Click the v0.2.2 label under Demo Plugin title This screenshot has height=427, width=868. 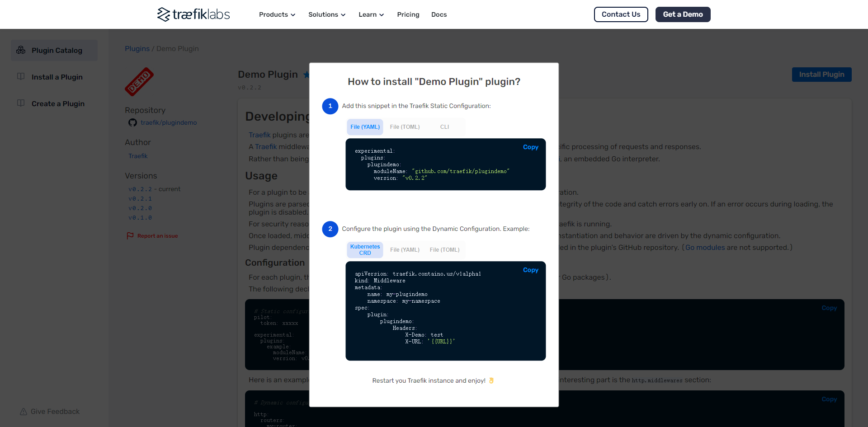[250, 88]
